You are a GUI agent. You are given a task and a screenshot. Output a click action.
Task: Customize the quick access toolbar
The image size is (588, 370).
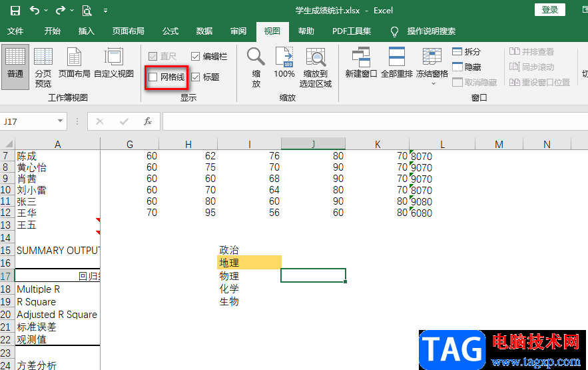pyautogui.click(x=105, y=11)
